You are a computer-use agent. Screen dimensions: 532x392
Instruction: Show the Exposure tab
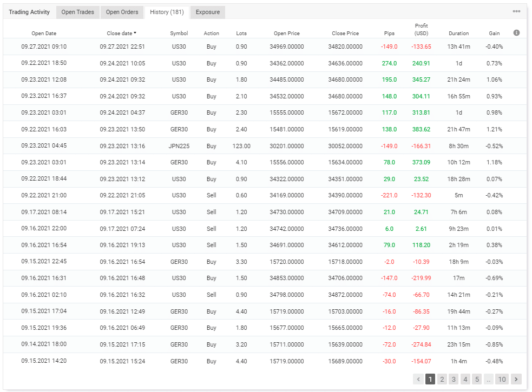coord(207,12)
